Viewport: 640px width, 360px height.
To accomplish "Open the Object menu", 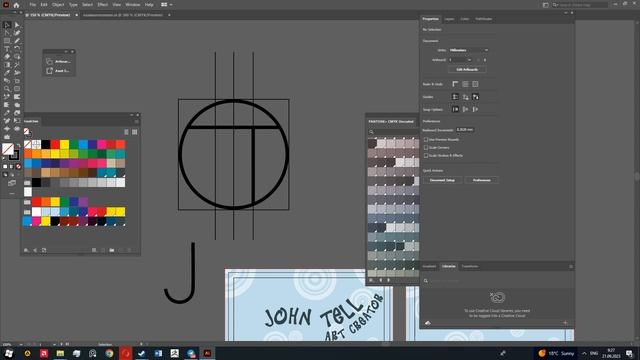I will tap(58, 5).
